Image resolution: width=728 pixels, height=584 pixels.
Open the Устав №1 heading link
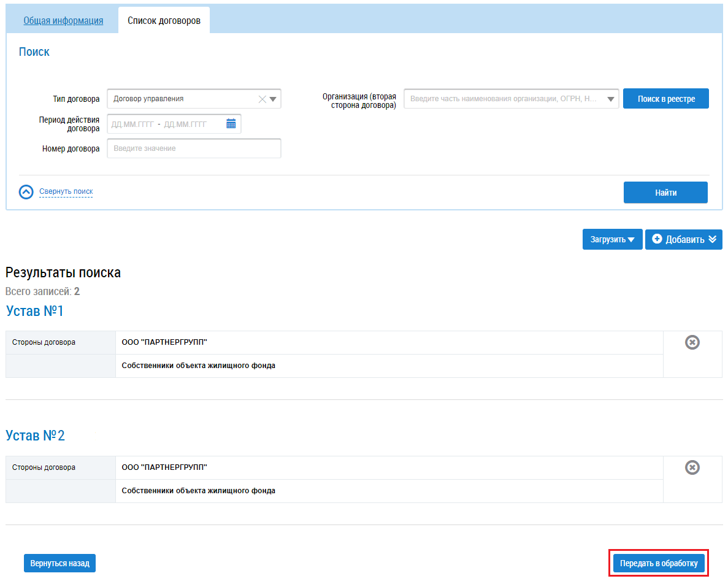point(35,312)
